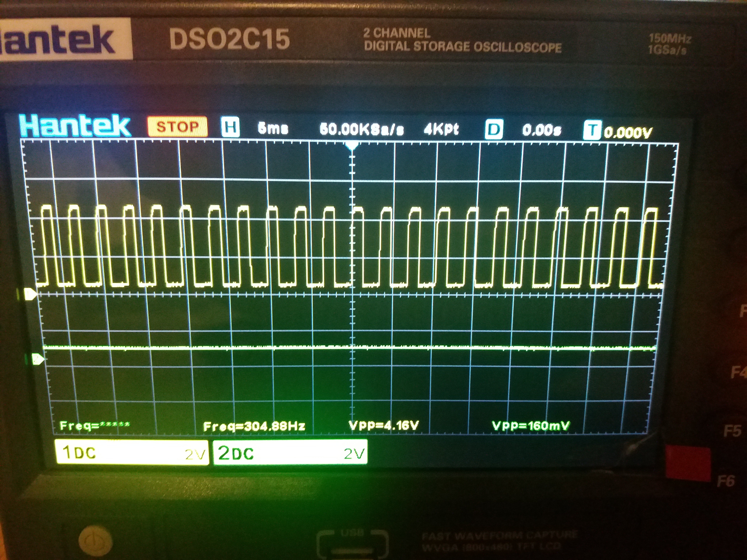
Task: Click the D delay icon
Action: [494, 129]
